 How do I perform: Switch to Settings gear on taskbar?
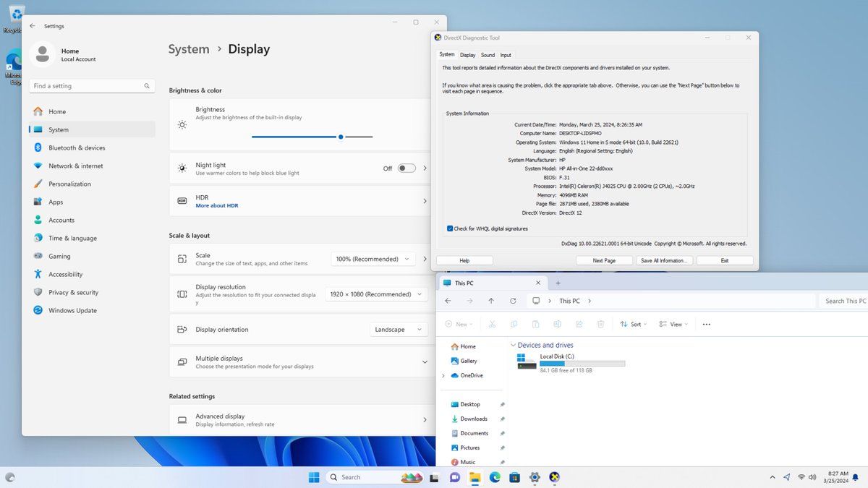[535, 477]
